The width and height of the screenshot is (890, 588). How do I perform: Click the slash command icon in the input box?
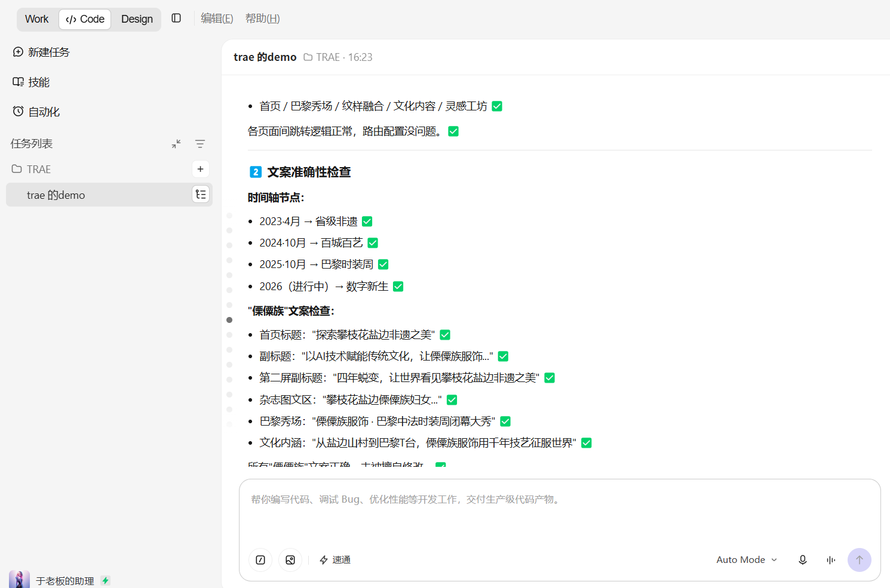(x=260, y=560)
